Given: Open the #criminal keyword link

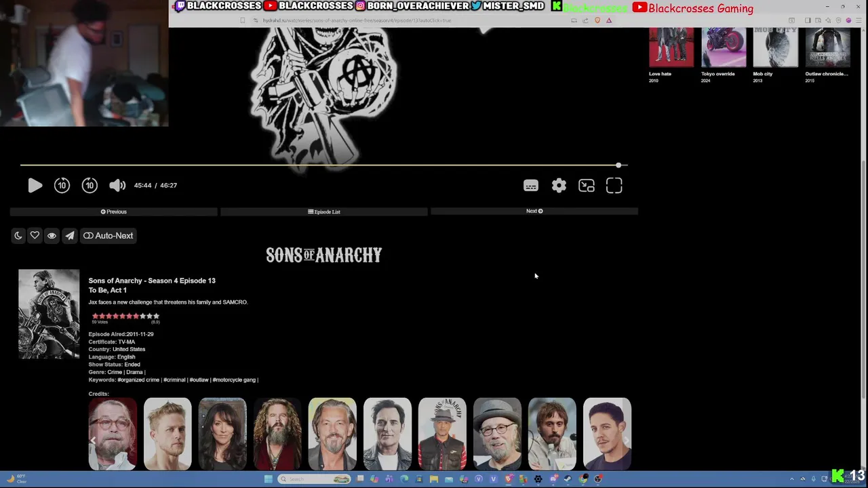Looking at the screenshot, I should click(x=174, y=380).
